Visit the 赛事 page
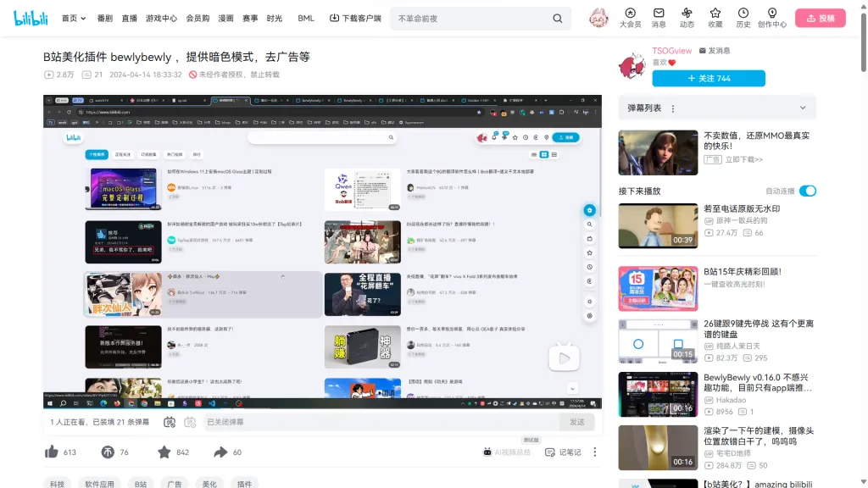The width and height of the screenshot is (868, 488). coord(250,19)
